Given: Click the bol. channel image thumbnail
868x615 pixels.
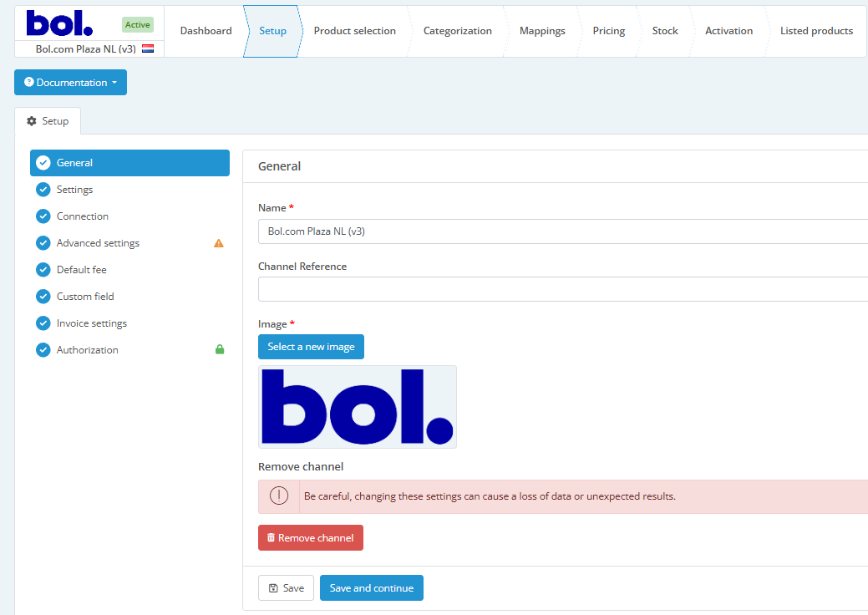Looking at the screenshot, I should [358, 407].
